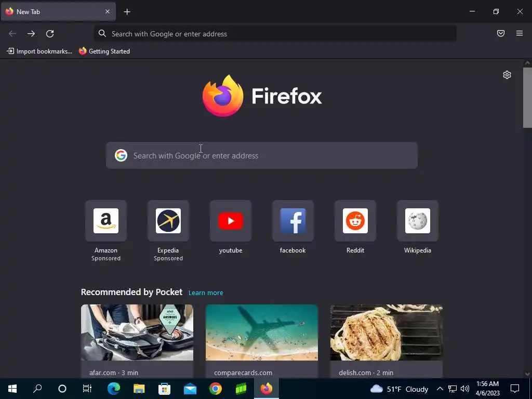
Task: Click the Firefox taskbar icon
Action: (267, 389)
